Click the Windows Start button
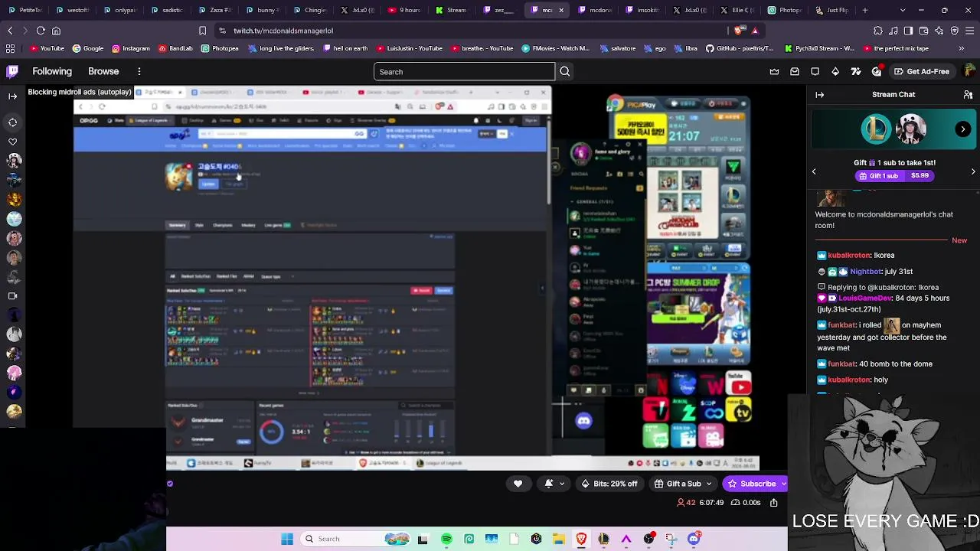 click(x=287, y=539)
